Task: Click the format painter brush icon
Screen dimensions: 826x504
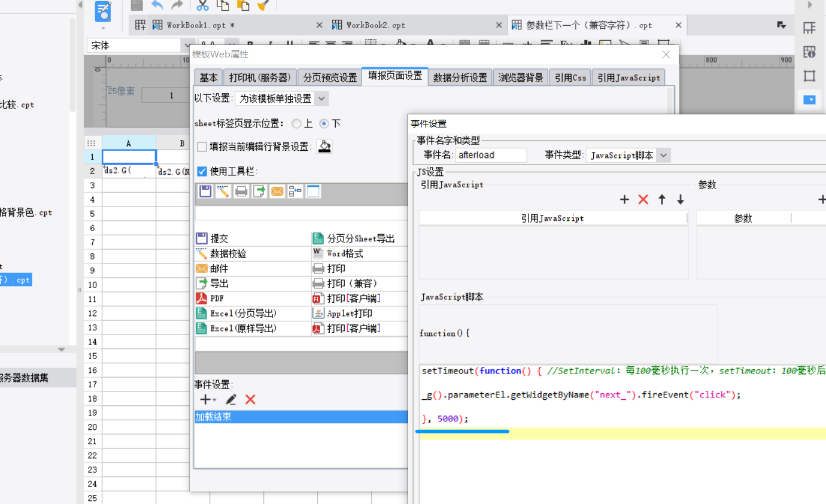Action: point(262,5)
